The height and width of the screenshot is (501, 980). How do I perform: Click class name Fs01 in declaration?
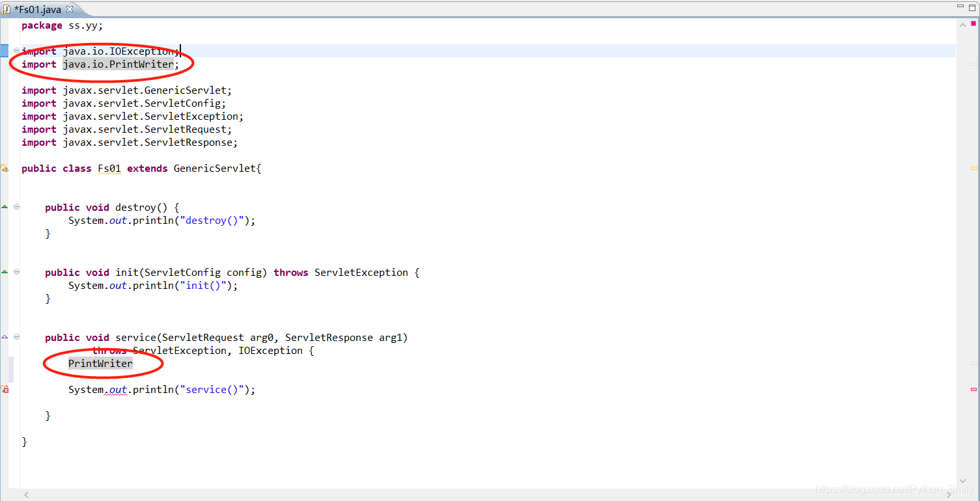[109, 169]
